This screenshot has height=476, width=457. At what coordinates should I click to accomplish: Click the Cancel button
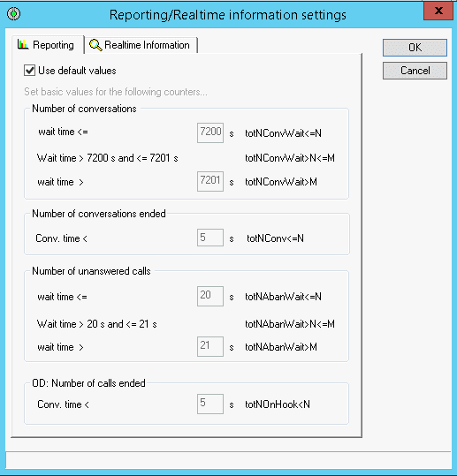(415, 71)
